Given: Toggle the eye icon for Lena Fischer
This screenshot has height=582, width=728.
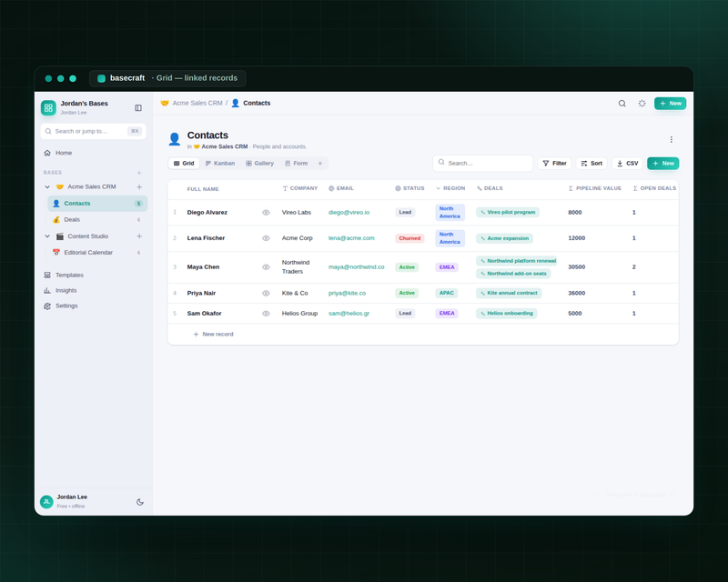Looking at the screenshot, I should [266, 238].
